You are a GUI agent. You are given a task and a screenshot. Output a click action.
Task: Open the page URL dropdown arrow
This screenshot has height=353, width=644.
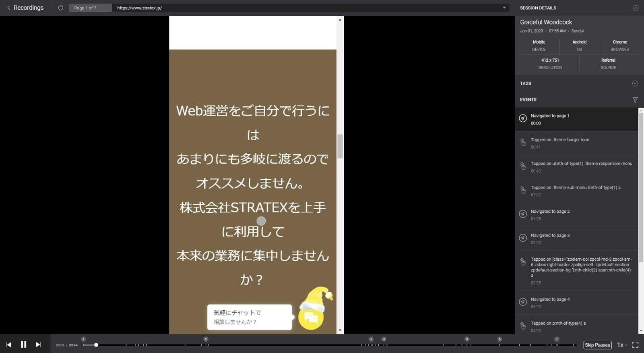click(x=504, y=8)
